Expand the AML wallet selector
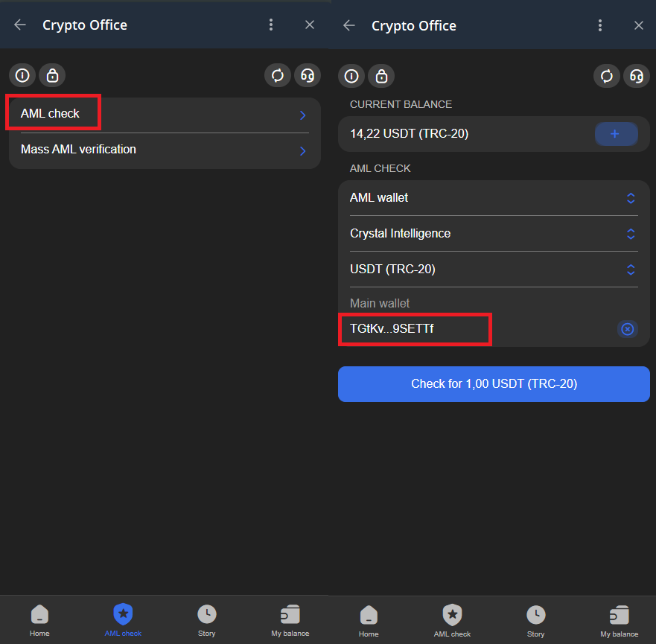This screenshot has width=656, height=644. (494, 198)
